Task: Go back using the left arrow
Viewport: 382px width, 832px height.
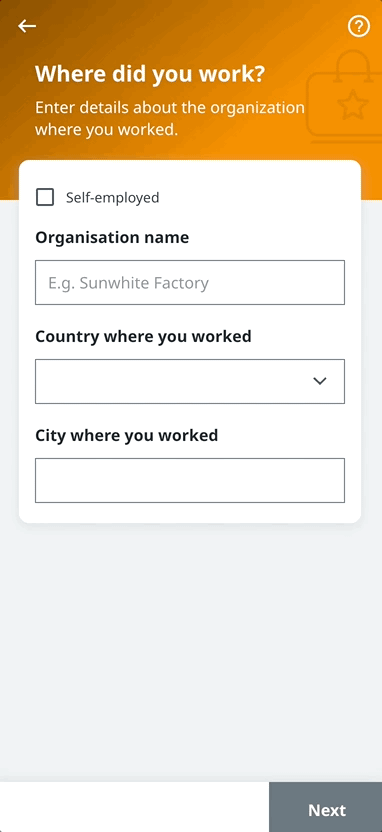Action: 27,26
